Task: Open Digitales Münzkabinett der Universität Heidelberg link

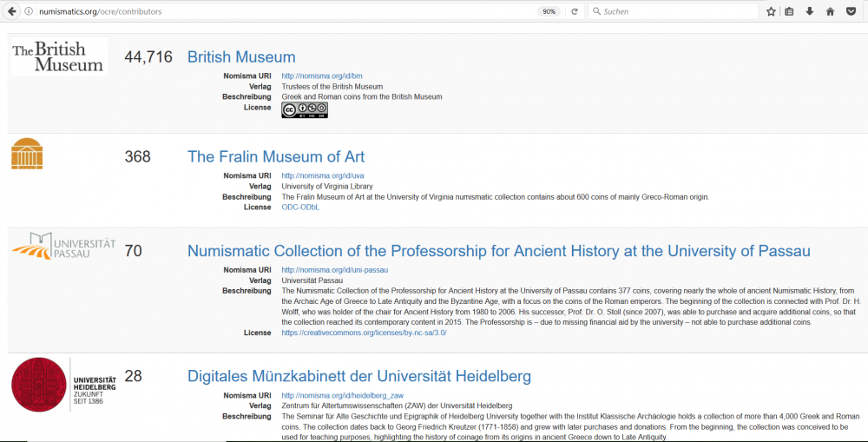Action: click(x=359, y=376)
